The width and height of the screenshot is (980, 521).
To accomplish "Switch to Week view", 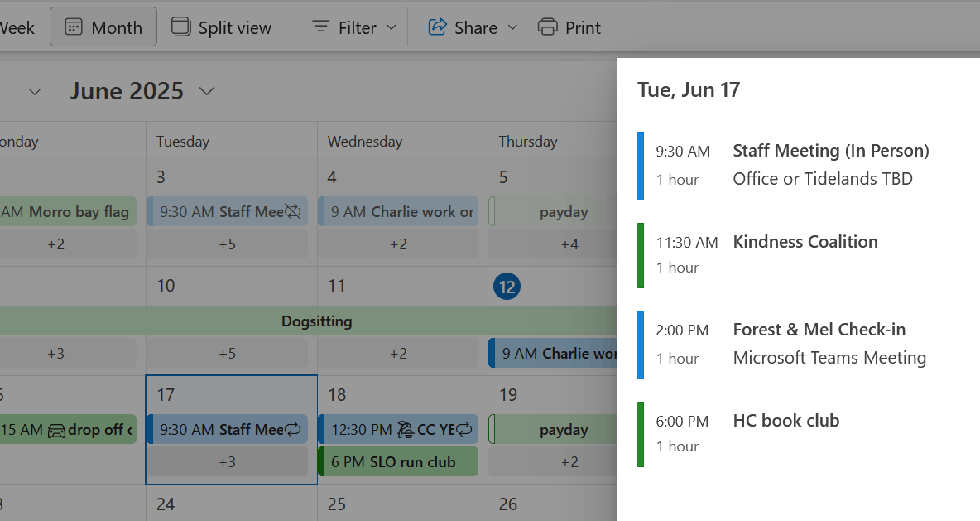I will 17,27.
